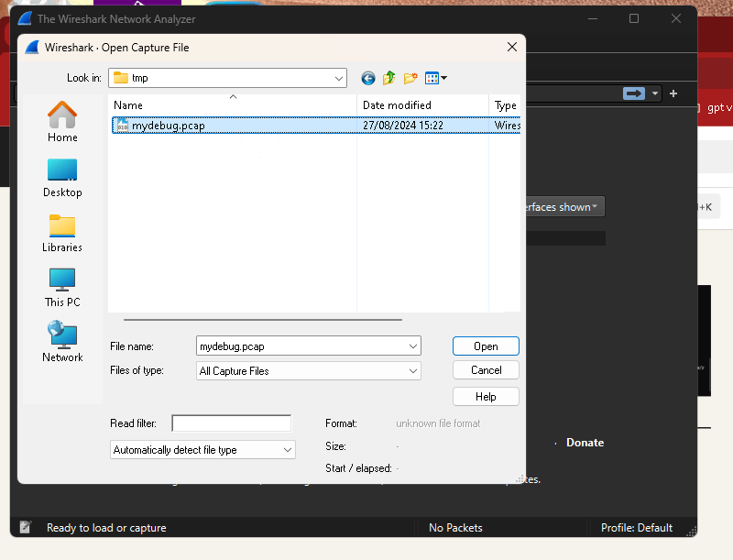The width and height of the screenshot is (733, 560).
Task: Expand Files of type dropdown
Action: pyautogui.click(x=413, y=371)
